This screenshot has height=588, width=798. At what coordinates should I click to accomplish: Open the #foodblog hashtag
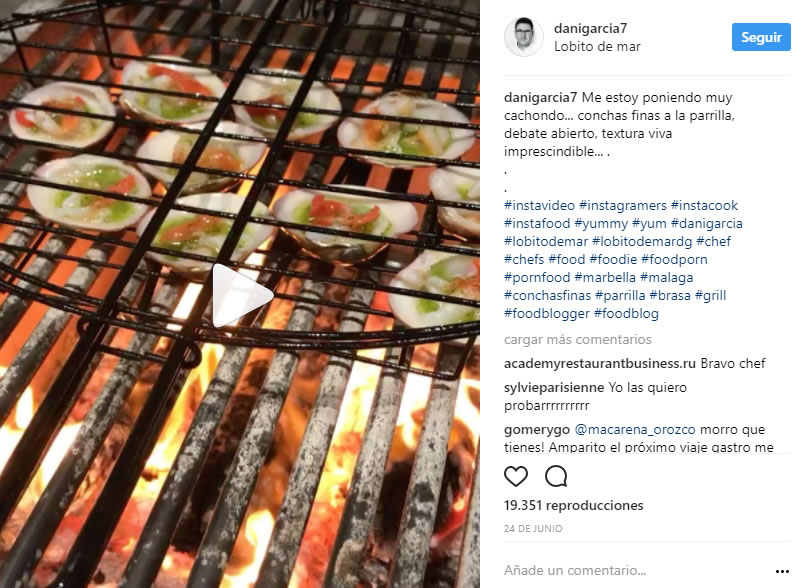[626, 313]
